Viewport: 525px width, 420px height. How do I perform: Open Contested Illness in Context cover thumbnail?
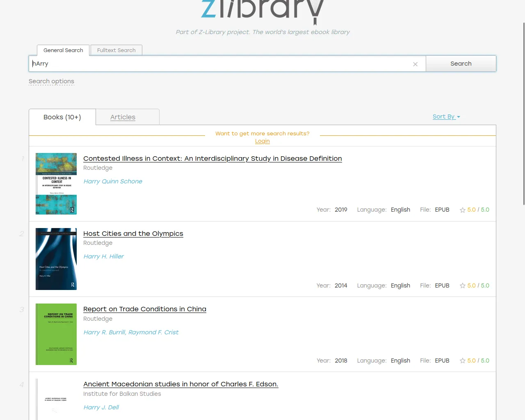[x=56, y=184]
